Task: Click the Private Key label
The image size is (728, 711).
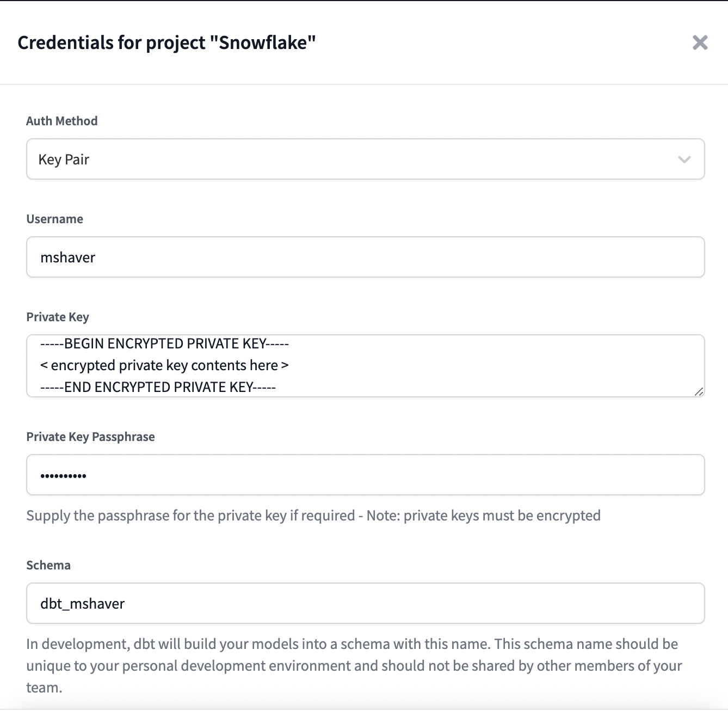Action: pos(58,316)
